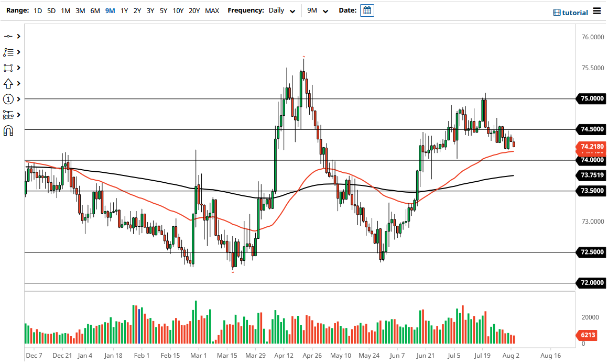Select the numbered circle annotation tool

pyautogui.click(x=9, y=98)
